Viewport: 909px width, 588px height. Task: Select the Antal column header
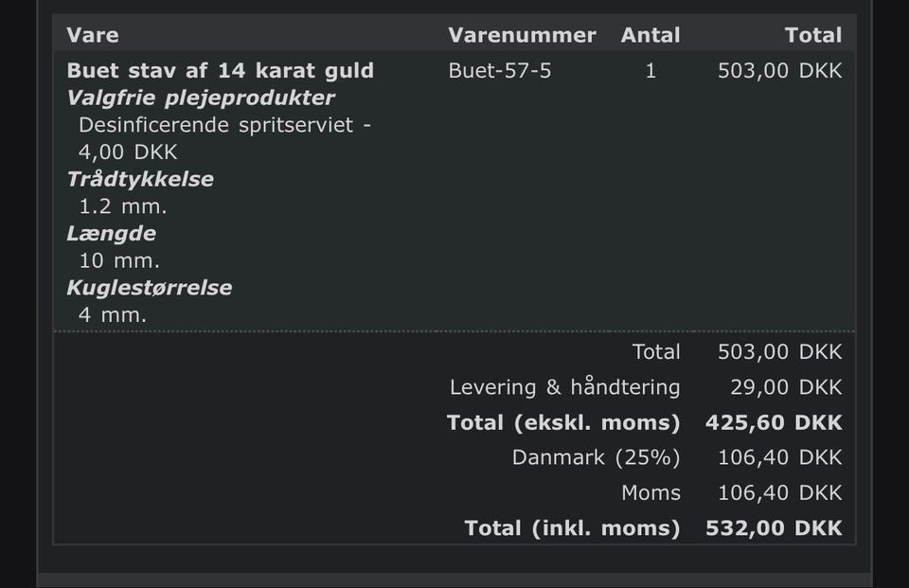651,35
